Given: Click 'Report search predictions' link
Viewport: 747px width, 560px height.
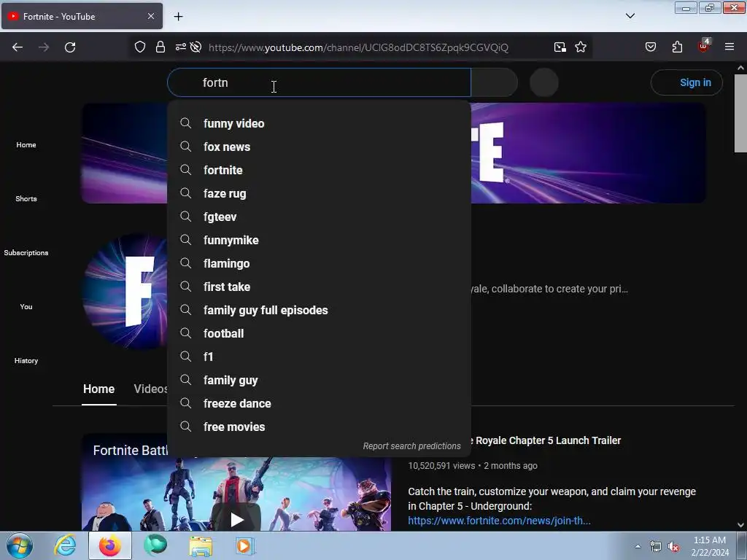Looking at the screenshot, I should (411, 446).
